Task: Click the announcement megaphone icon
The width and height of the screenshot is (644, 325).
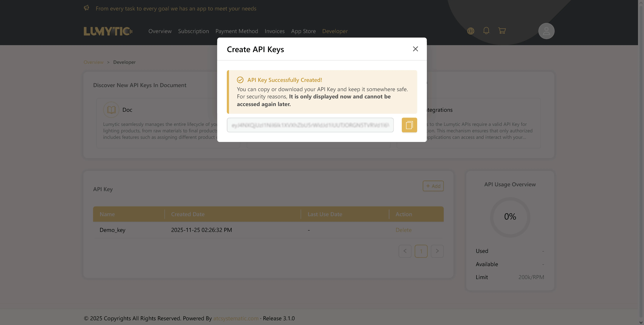Action: coord(86,8)
